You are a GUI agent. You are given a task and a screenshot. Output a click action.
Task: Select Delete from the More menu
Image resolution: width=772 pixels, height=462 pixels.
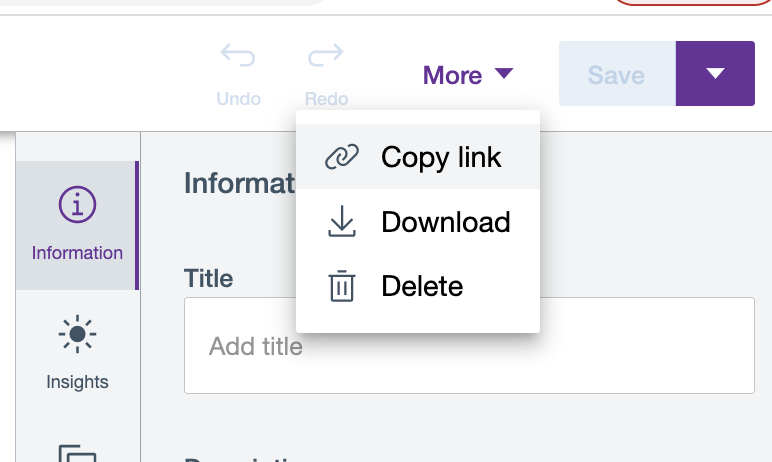point(422,287)
